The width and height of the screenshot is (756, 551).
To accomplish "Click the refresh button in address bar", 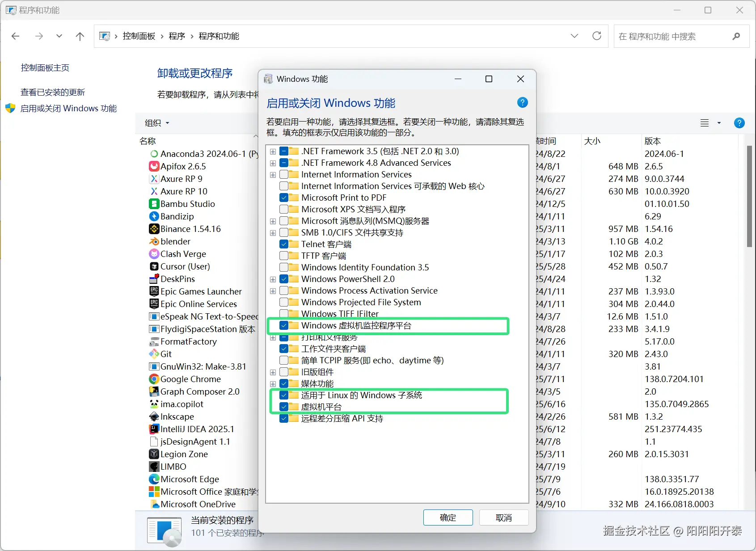I will click(x=596, y=36).
